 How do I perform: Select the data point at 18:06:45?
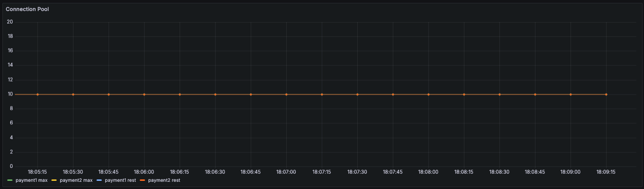tap(251, 94)
